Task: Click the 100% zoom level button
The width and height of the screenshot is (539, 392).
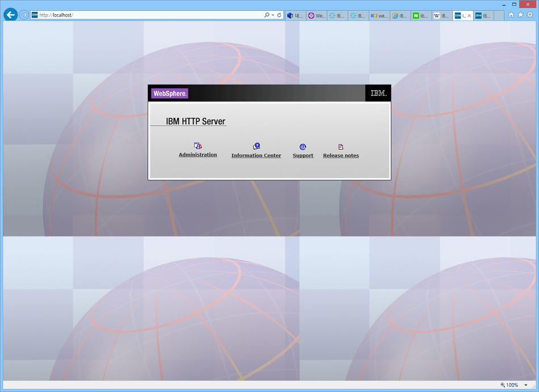Action: click(509, 385)
